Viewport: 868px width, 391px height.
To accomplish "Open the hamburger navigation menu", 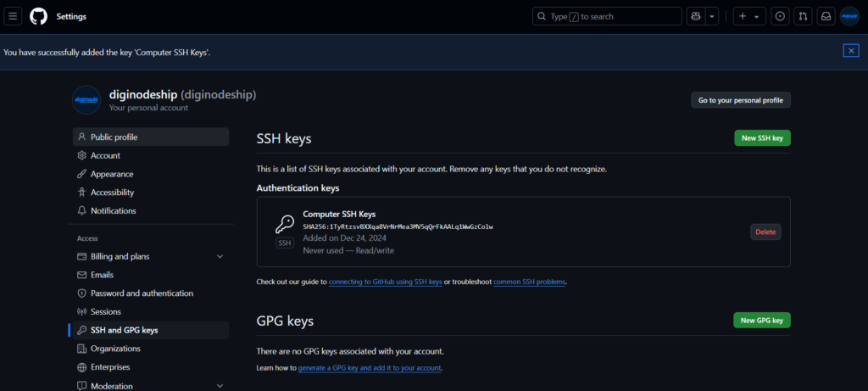I will (x=13, y=16).
